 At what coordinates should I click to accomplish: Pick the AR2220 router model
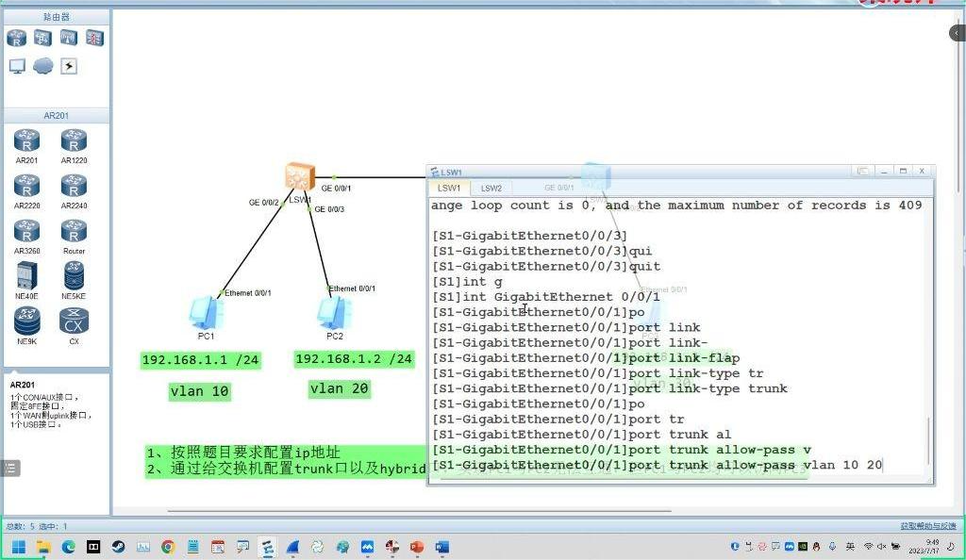click(26, 192)
